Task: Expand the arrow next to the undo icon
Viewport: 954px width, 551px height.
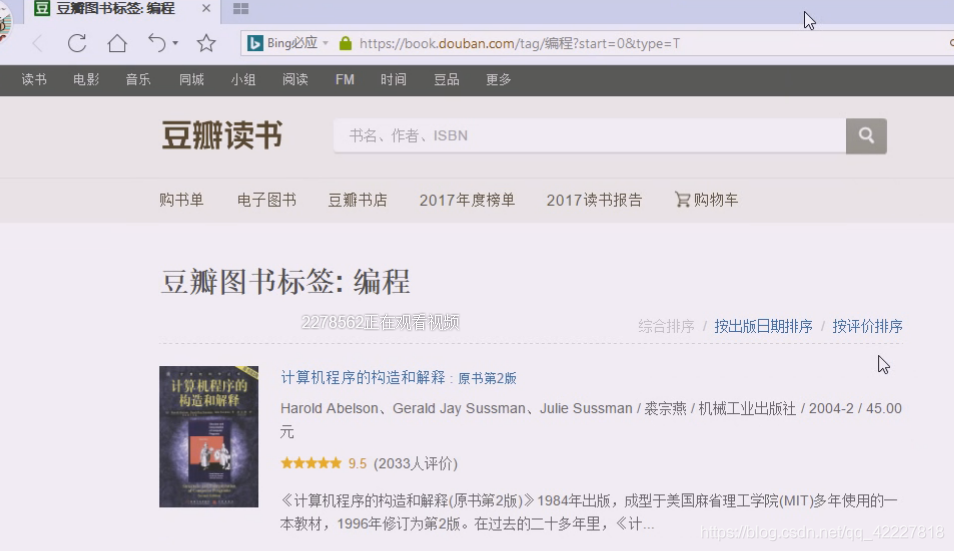Action: (175, 43)
